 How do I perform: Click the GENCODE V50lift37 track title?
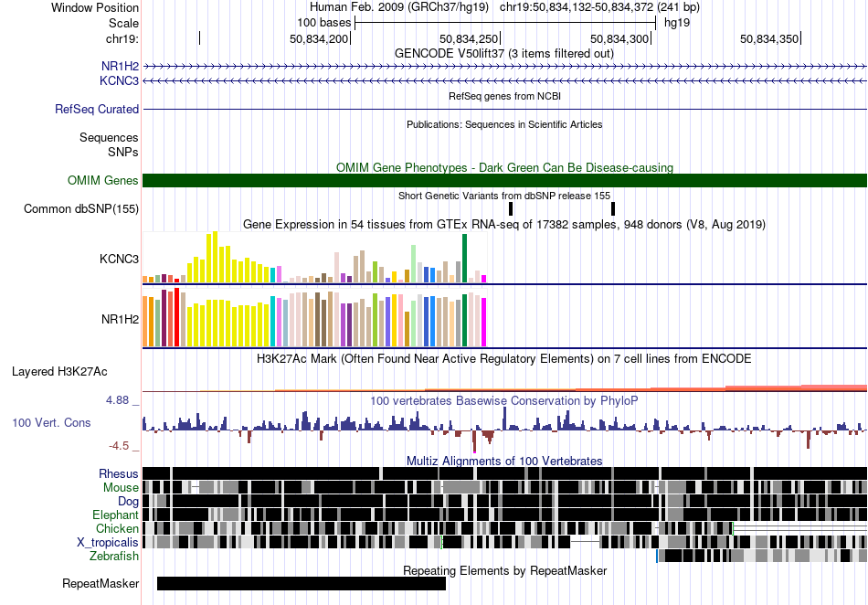504,54
